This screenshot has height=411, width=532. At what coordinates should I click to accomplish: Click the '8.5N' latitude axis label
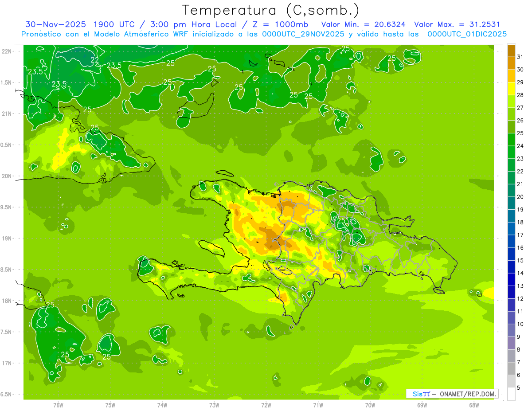click(x=7, y=270)
